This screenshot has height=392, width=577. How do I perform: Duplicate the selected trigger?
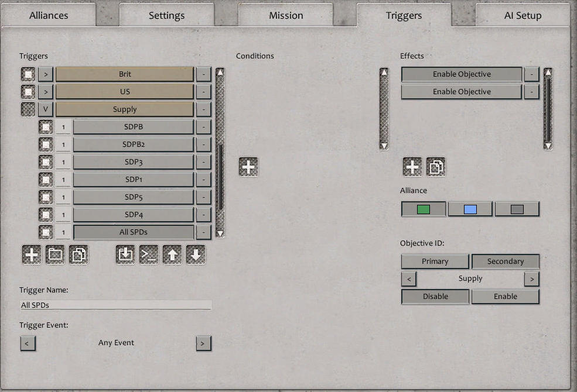78,255
